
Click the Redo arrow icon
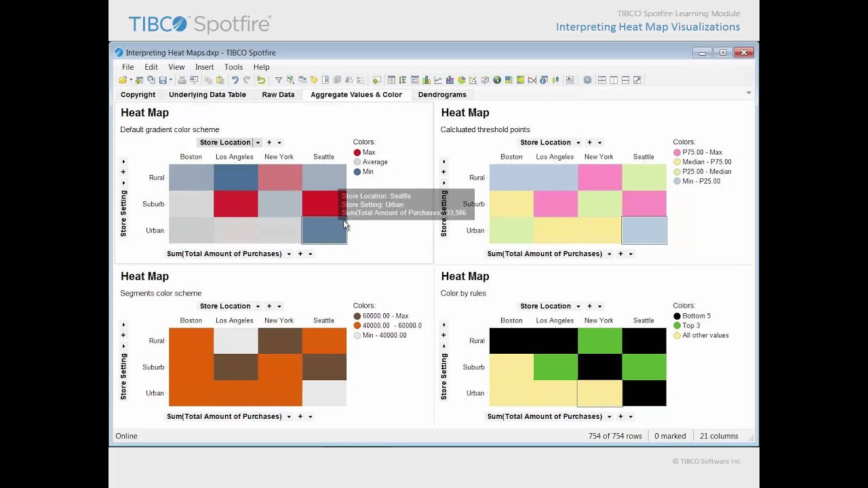tap(247, 80)
